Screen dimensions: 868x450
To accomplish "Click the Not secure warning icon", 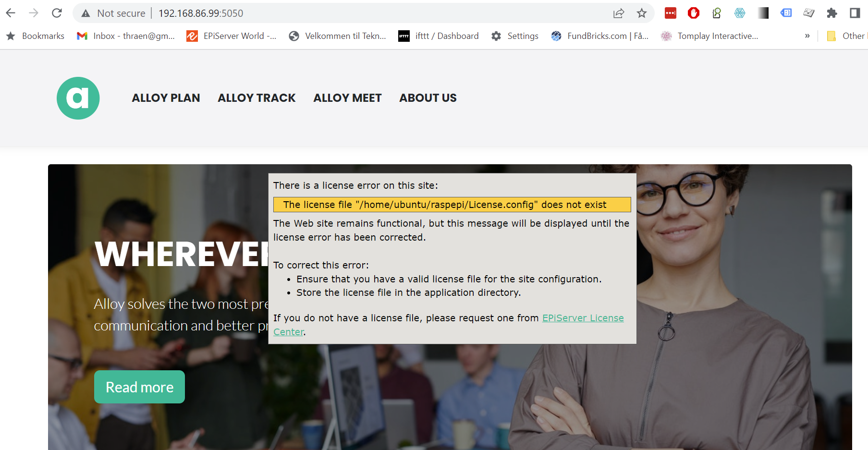I will [86, 13].
